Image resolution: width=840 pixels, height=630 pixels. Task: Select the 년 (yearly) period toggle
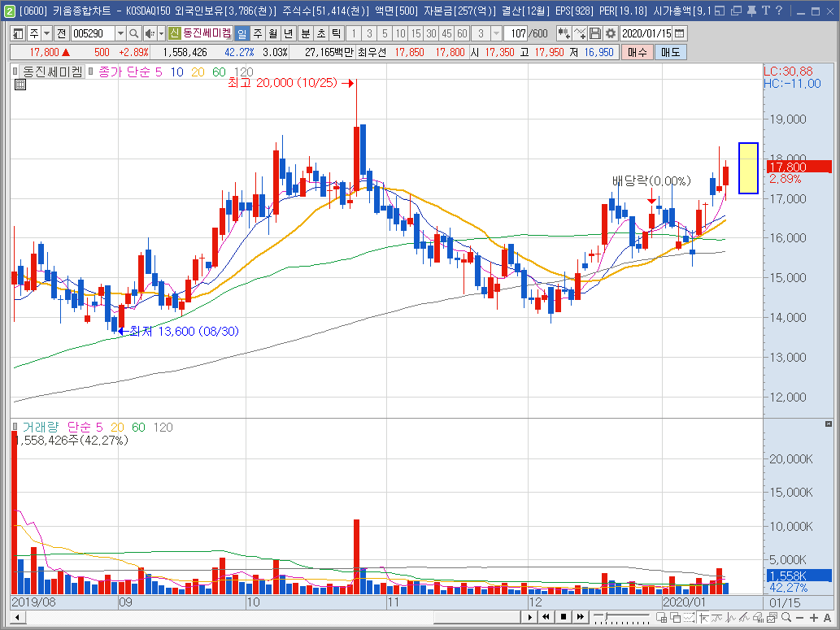[x=288, y=33]
